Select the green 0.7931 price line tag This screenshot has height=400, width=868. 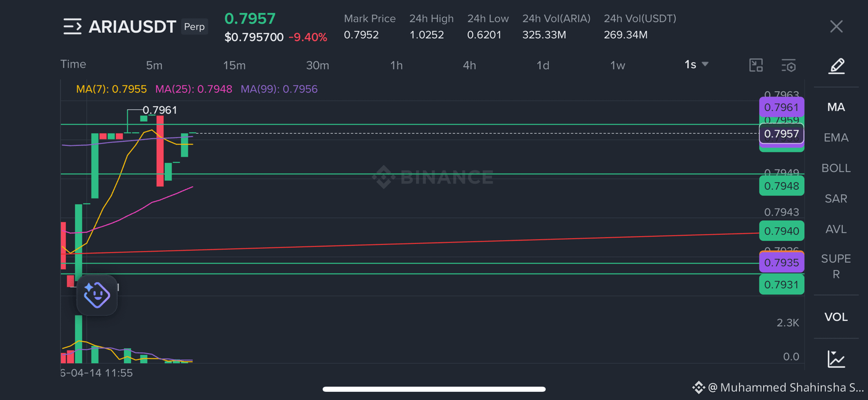(x=781, y=285)
